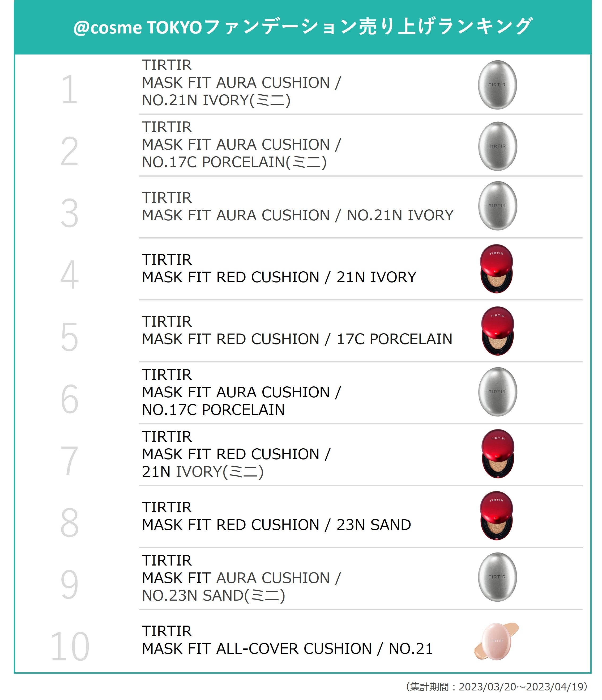Open the pink All-Cover Cushion image
Screen dimensions: 602x700
point(496,641)
